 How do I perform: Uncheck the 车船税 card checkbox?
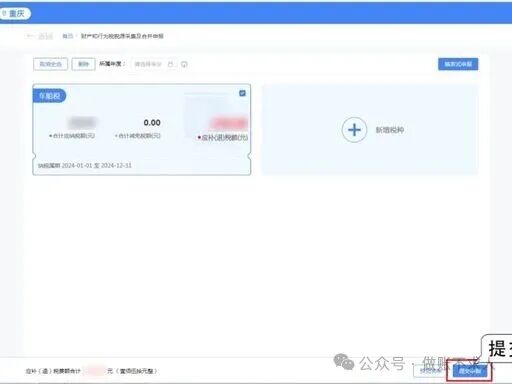pos(242,93)
